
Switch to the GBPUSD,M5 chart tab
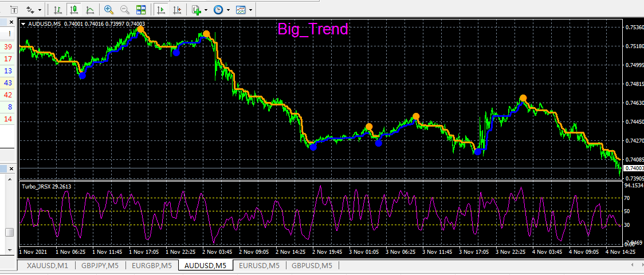tap(312, 266)
